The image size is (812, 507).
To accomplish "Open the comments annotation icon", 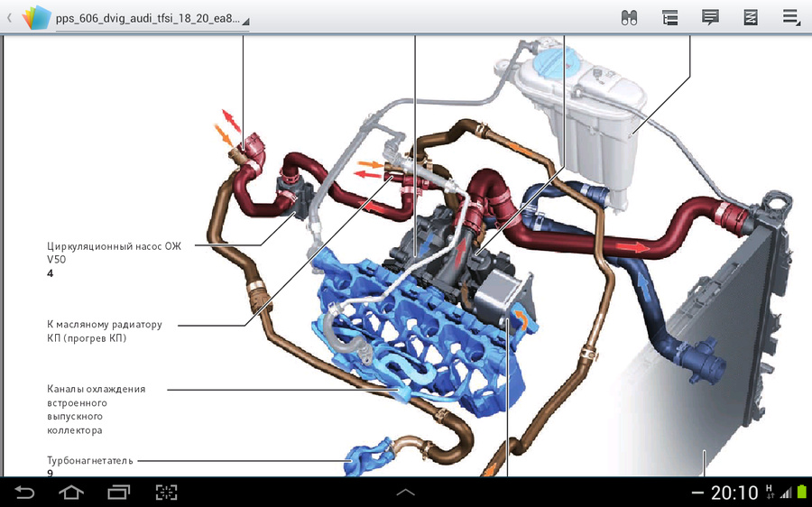I will (x=710, y=18).
